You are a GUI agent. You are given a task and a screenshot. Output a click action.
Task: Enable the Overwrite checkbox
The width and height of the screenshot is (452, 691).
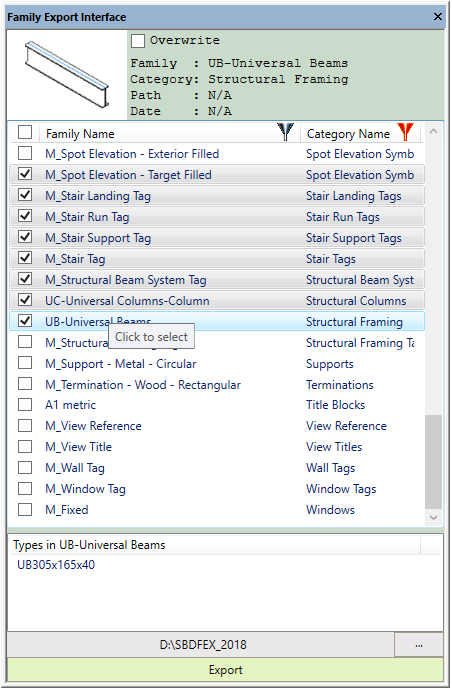138,41
